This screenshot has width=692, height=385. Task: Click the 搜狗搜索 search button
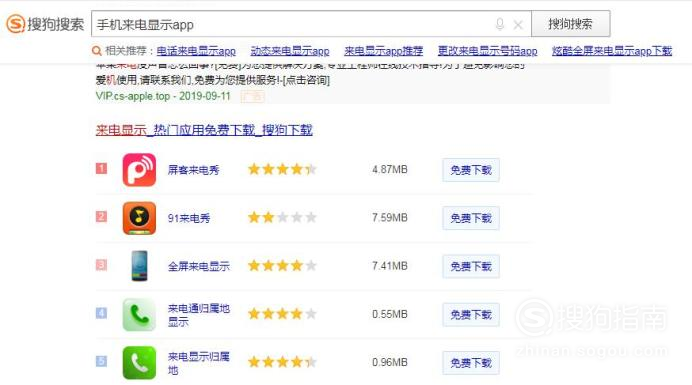pos(571,24)
